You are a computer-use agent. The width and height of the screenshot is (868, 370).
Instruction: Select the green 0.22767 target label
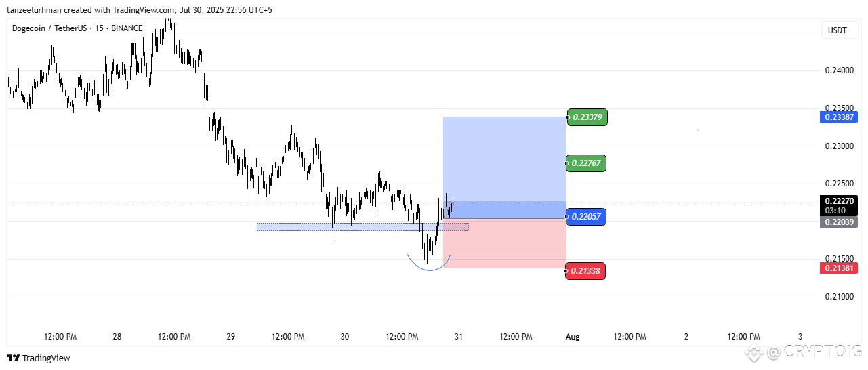[x=587, y=163]
